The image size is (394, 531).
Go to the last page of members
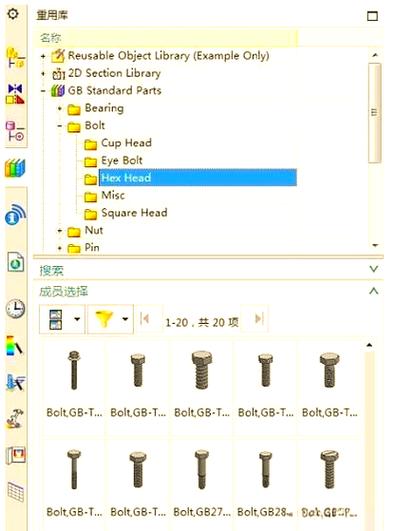pos(259,319)
